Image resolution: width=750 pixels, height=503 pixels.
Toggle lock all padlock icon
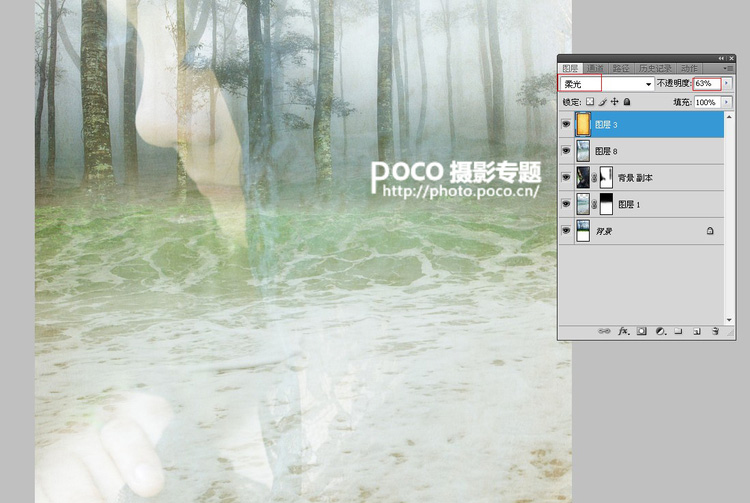(x=627, y=101)
